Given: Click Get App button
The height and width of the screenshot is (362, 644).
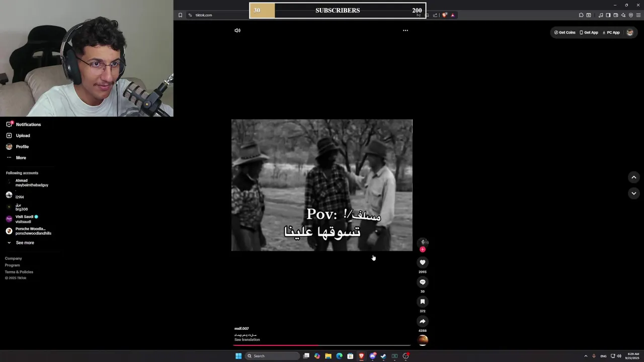Looking at the screenshot, I should (x=589, y=32).
